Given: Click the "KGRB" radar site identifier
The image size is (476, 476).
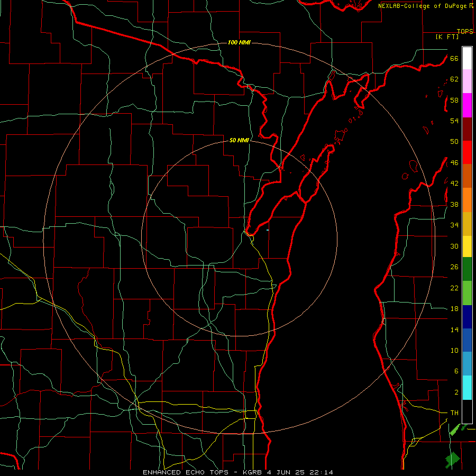Looking at the screenshot, I should (253, 472).
